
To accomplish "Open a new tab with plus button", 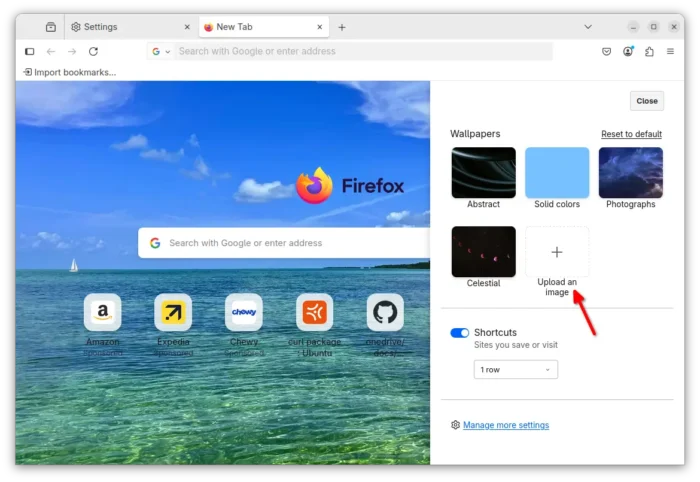I will 342,27.
